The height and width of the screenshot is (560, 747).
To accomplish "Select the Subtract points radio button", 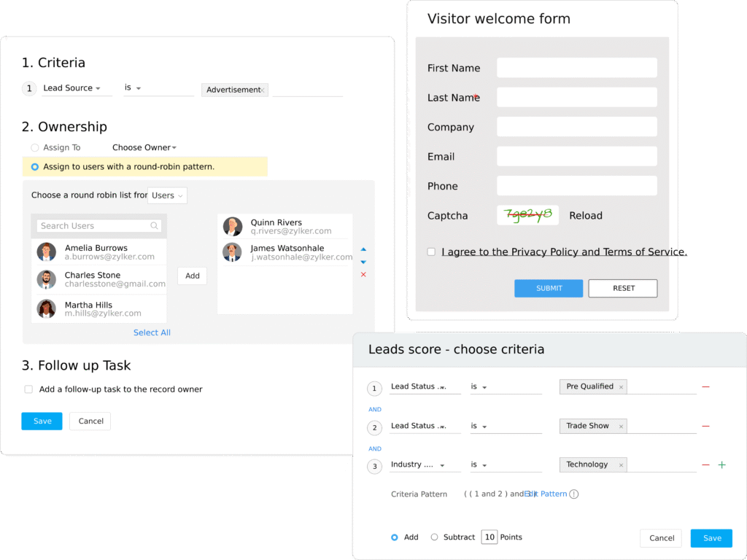I will [434, 537].
